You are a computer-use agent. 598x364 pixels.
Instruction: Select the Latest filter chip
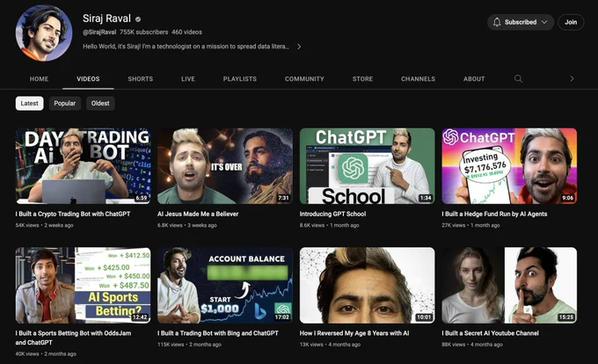(x=30, y=104)
